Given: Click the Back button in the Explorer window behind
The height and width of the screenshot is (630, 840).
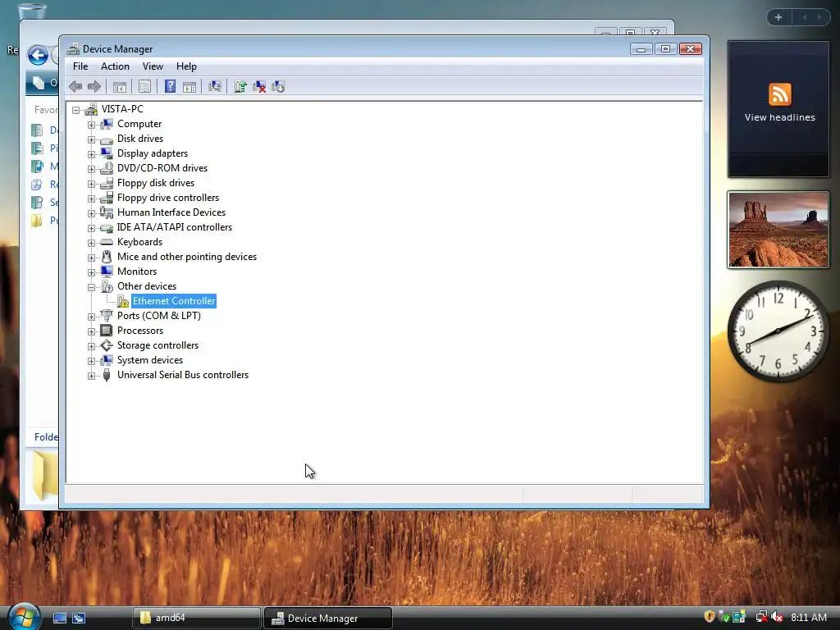Looking at the screenshot, I should (x=38, y=55).
